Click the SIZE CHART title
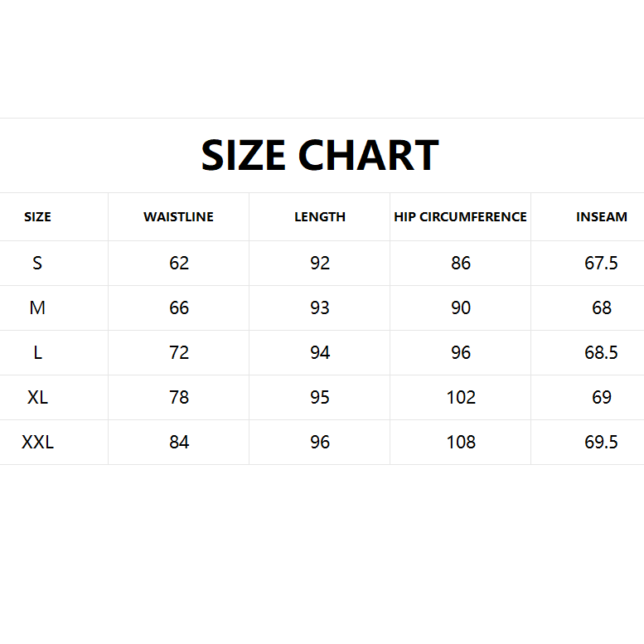 coord(320,156)
